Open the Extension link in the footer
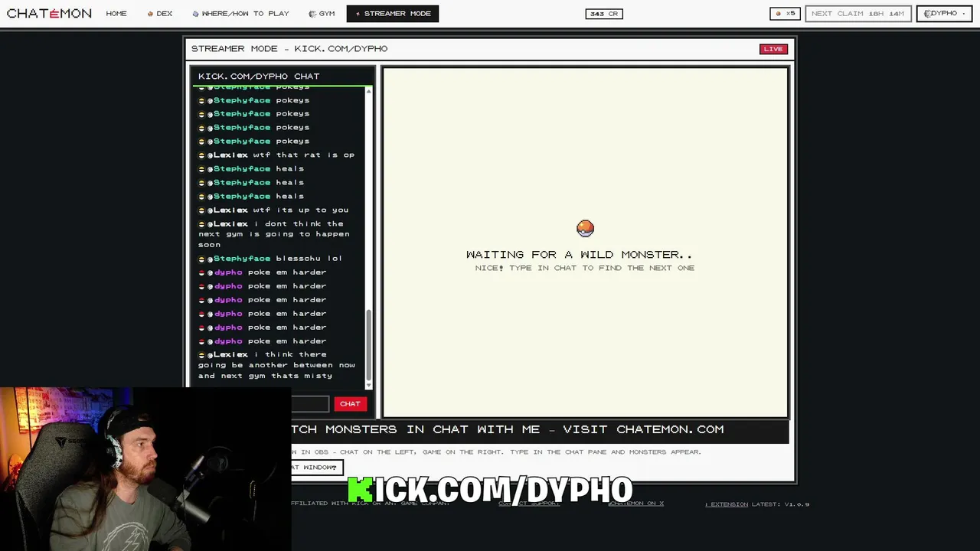Image resolution: width=980 pixels, height=551 pixels. tap(727, 504)
